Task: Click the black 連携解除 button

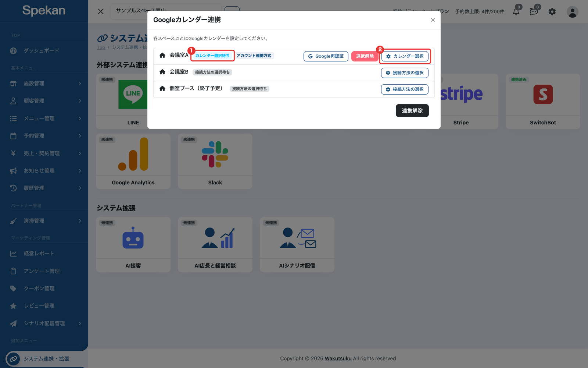Action: tap(412, 111)
